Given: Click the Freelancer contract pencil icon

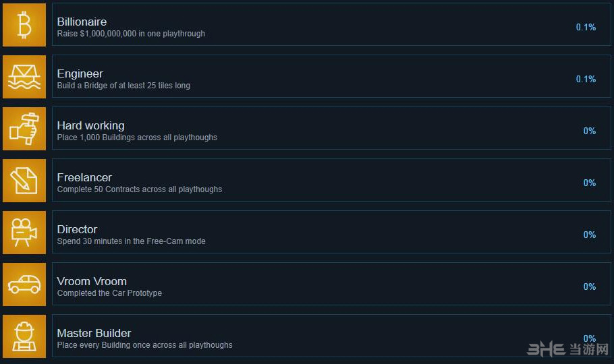Looking at the screenshot, I should pyautogui.click(x=24, y=181).
